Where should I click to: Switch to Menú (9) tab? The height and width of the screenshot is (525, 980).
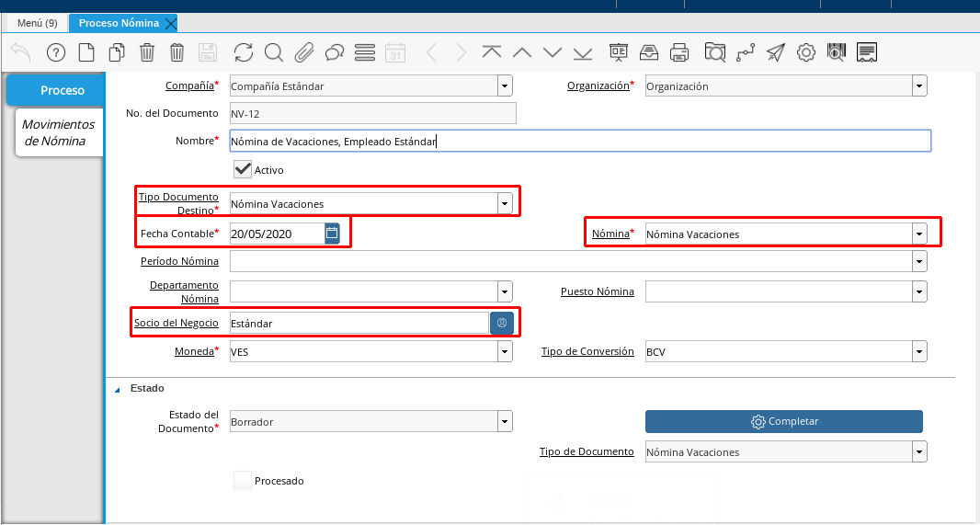pyautogui.click(x=38, y=23)
